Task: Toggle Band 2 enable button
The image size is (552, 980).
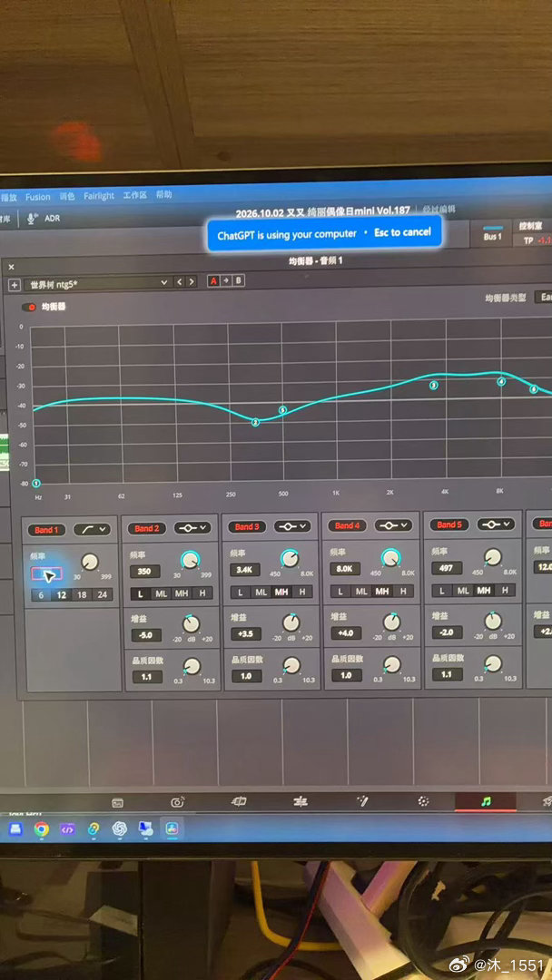Action: point(147,529)
